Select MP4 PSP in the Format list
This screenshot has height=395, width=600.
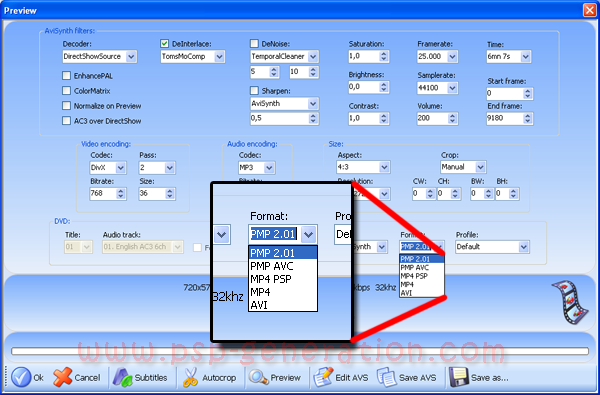pyautogui.click(x=422, y=276)
